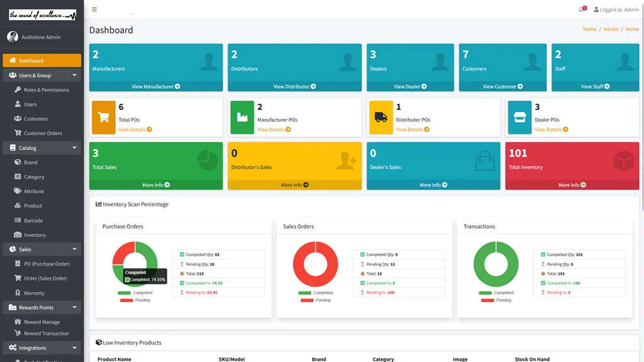The width and height of the screenshot is (644, 362).
Task: Click the Audiotone Admin avatar
Action: pyautogui.click(x=13, y=37)
